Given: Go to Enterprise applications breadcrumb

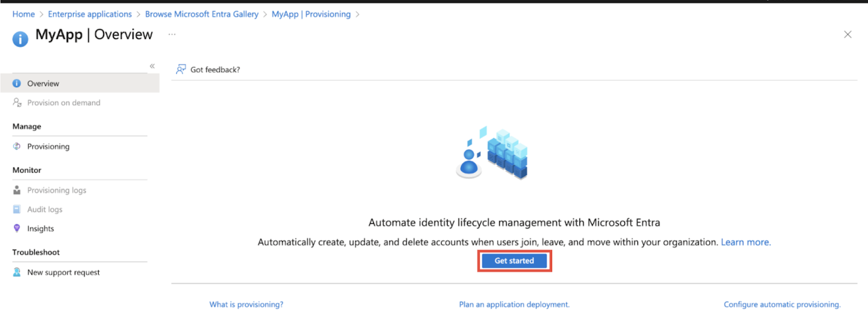Looking at the screenshot, I should [90, 14].
